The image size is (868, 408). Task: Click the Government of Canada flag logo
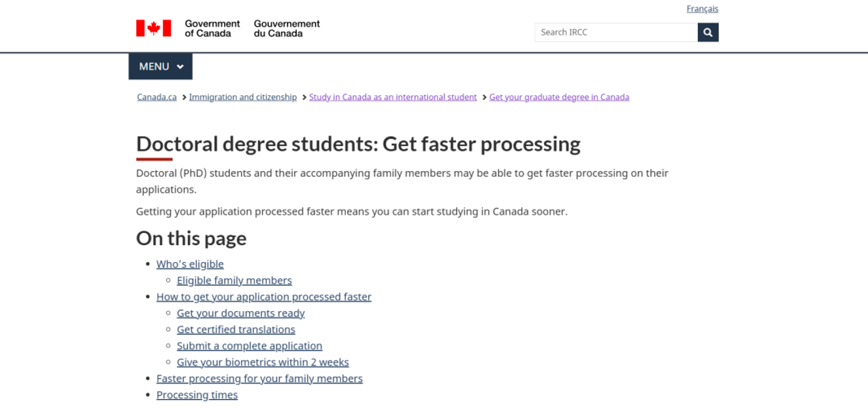coord(153,28)
